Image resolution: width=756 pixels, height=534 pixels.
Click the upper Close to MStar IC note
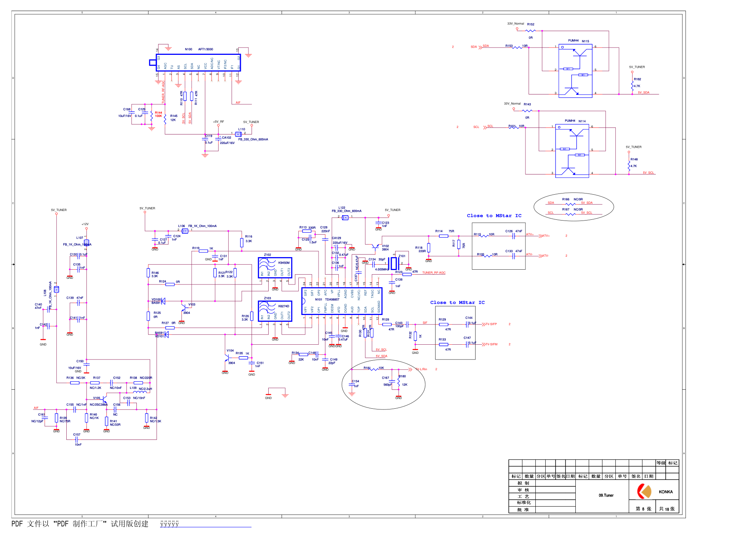tap(494, 216)
